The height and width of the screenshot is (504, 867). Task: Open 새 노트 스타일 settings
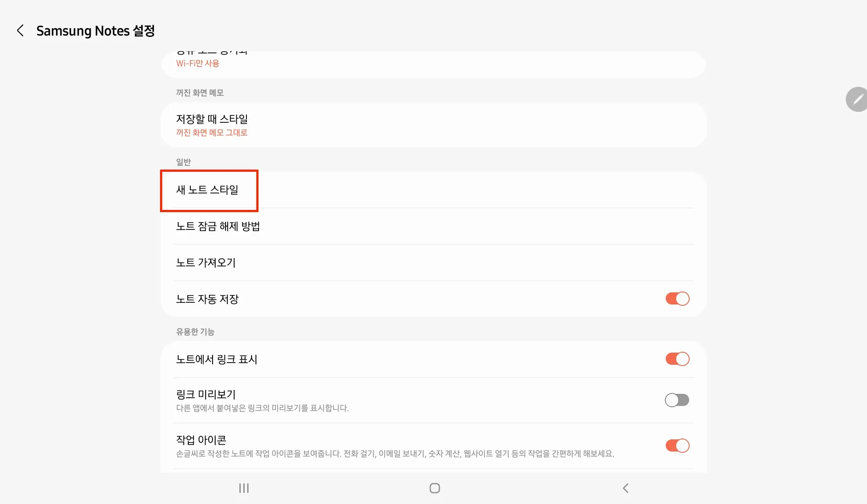click(x=207, y=190)
